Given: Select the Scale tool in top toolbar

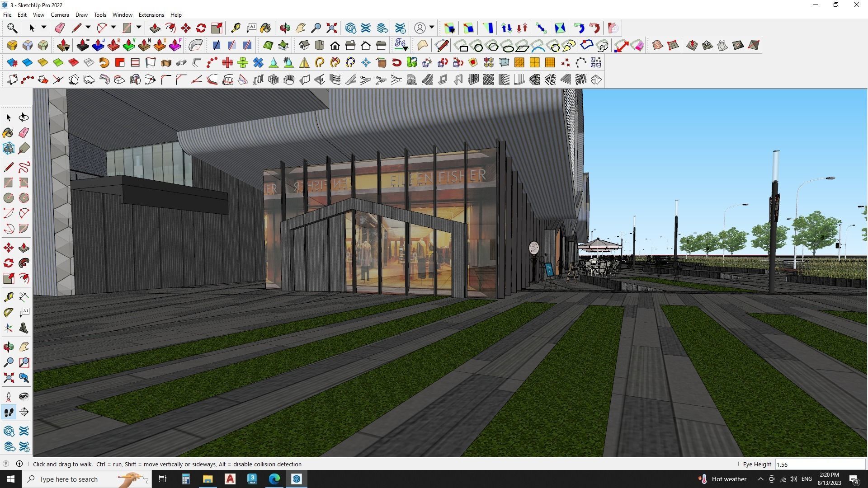Looking at the screenshot, I should 217,28.
